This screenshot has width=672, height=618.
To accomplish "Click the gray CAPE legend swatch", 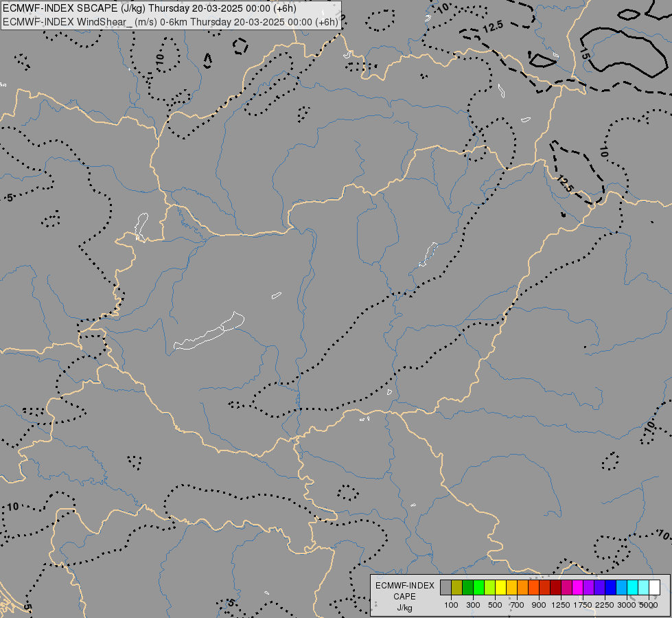I will tap(445, 587).
